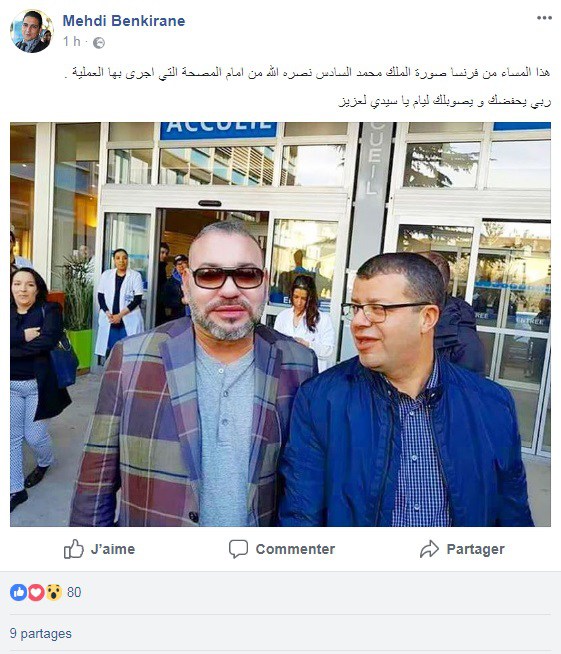This screenshot has width=561, height=654.
Task: Open Mehdi Benkirane's profile name link
Action: (x=124, y=21)
